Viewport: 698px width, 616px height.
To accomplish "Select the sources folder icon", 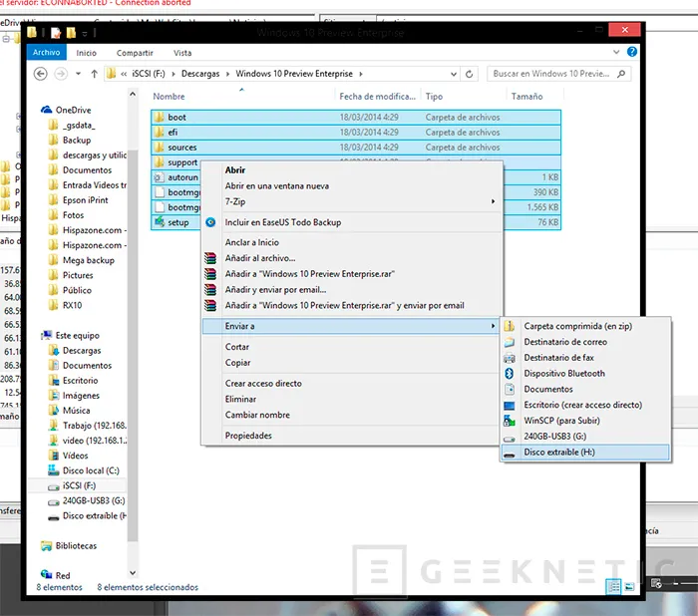I will tap(159, 148).
